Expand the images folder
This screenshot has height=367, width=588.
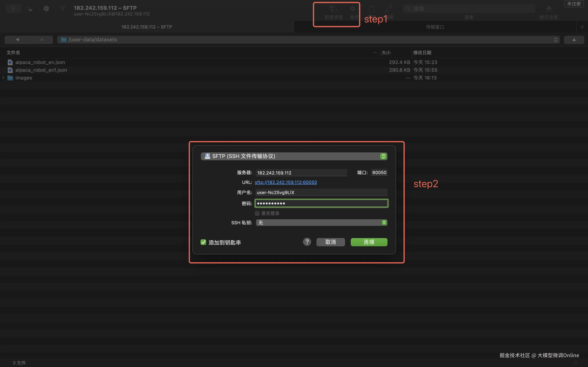click(x=3, y=78)
